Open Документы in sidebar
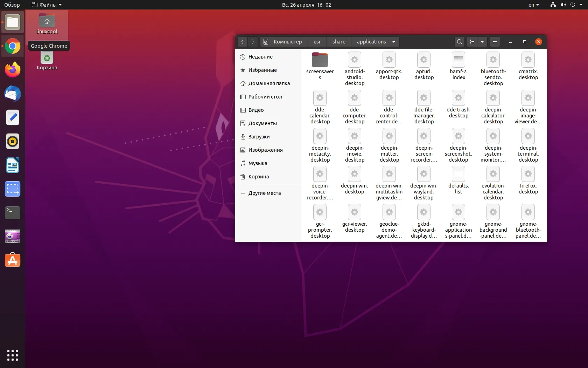The image size is (588, 368). pyautogui.click(x=268, y=123)
